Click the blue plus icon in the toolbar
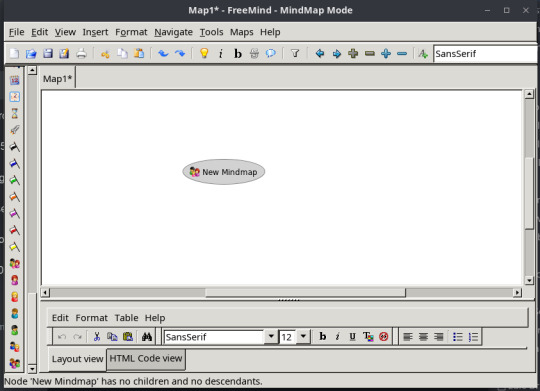The image size is (540, 391). pyautogui.click(x=386, y=53)
